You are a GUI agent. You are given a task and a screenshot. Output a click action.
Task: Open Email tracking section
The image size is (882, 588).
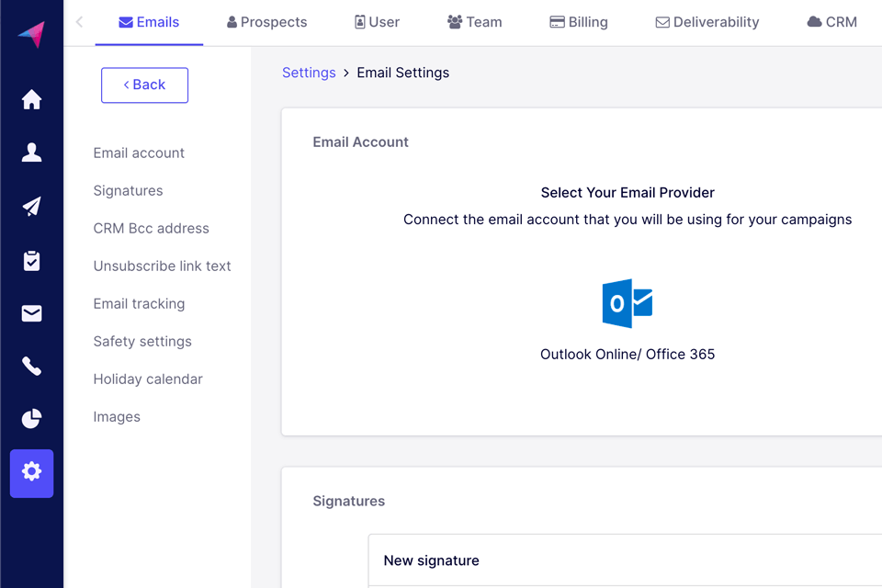(139, 304)
